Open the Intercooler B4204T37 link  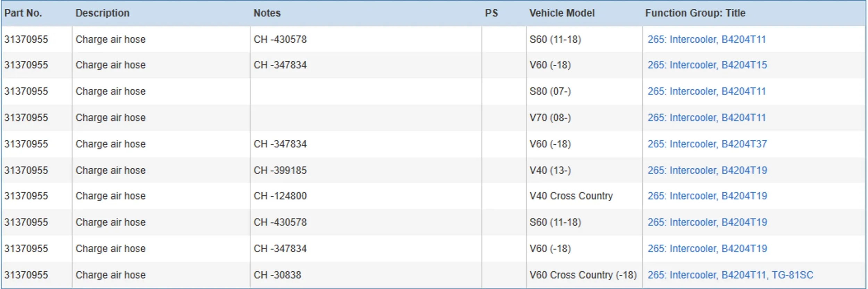coord(707,144)
